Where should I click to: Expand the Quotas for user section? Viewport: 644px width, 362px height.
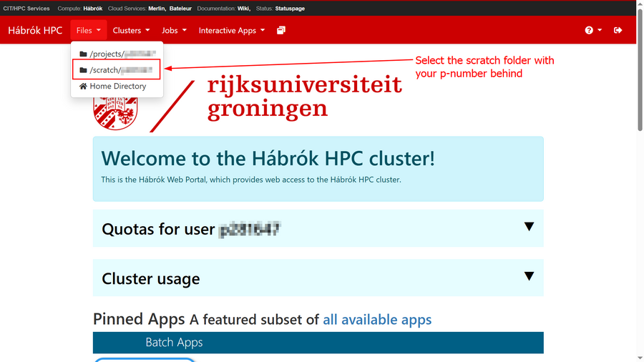318,229
